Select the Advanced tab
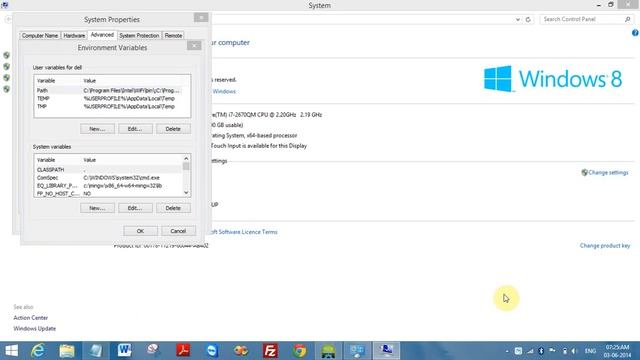The height and width of the screenshot is (360, 640). pos(102,35)
